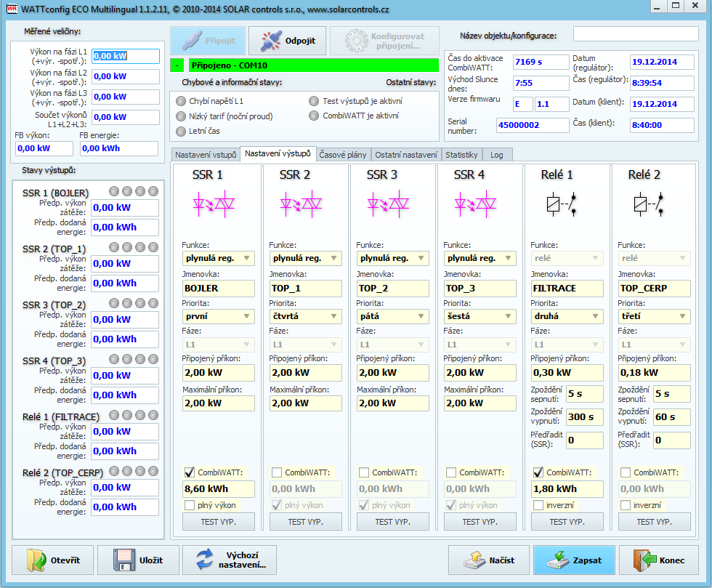Click the SSR 1 opto-triac symbol

tap(214, 204)
